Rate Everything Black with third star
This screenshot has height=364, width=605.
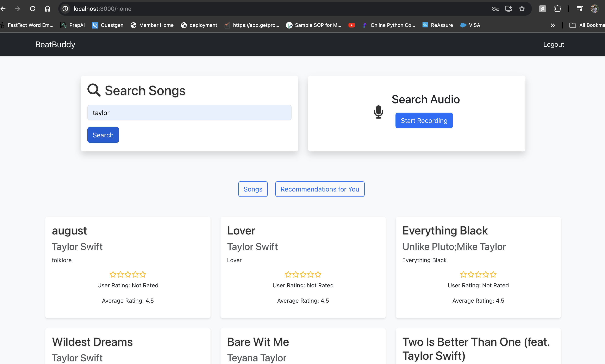click(478, 275)
